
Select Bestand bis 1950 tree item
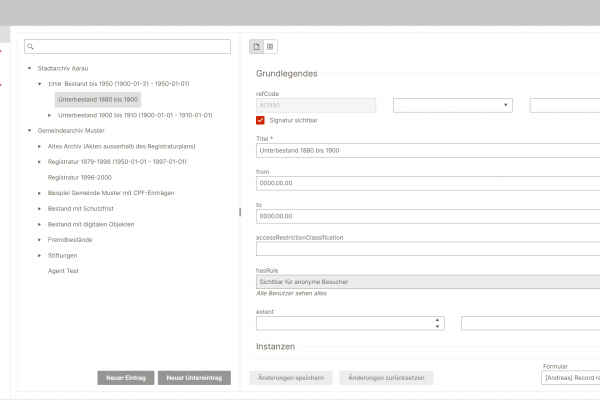119,84
